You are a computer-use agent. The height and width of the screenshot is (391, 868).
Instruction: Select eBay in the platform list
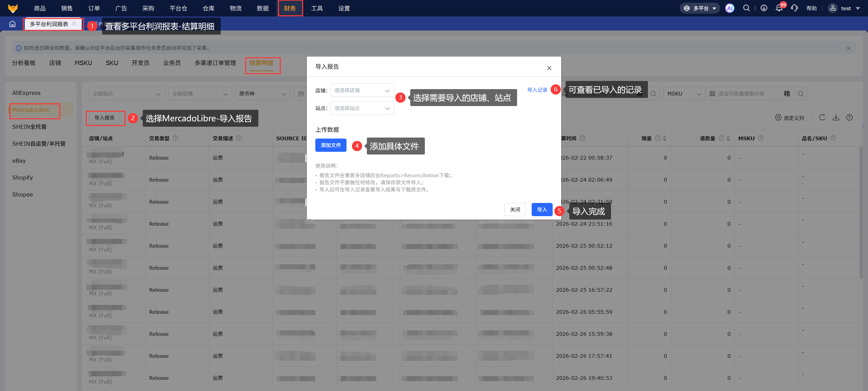coord(19,161)
